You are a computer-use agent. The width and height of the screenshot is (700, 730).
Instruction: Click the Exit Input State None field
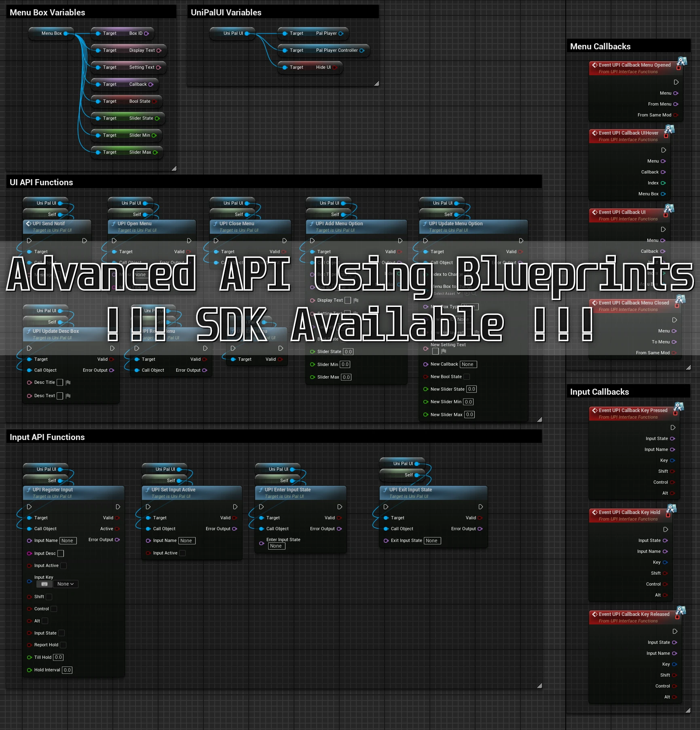(432, 541)
